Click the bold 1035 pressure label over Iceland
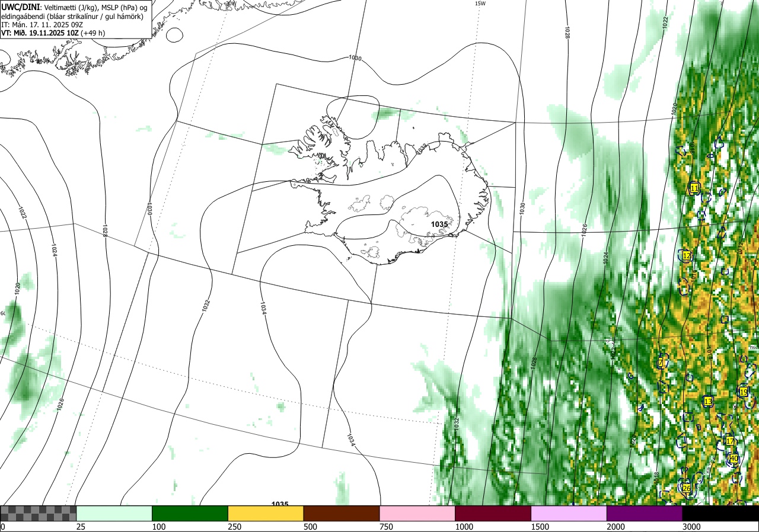Screen dimensions: 759x532 tap(439, 225)
